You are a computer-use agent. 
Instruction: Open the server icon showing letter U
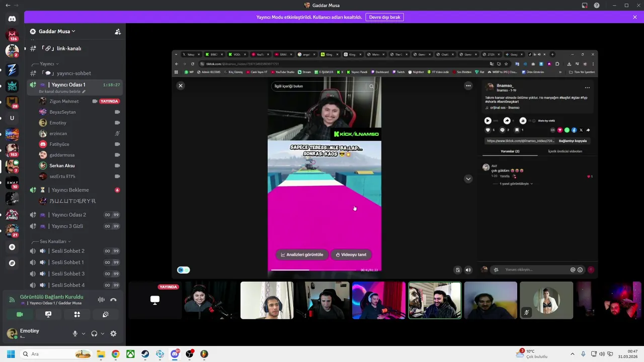pyautogui.click(x=12, y=118)
